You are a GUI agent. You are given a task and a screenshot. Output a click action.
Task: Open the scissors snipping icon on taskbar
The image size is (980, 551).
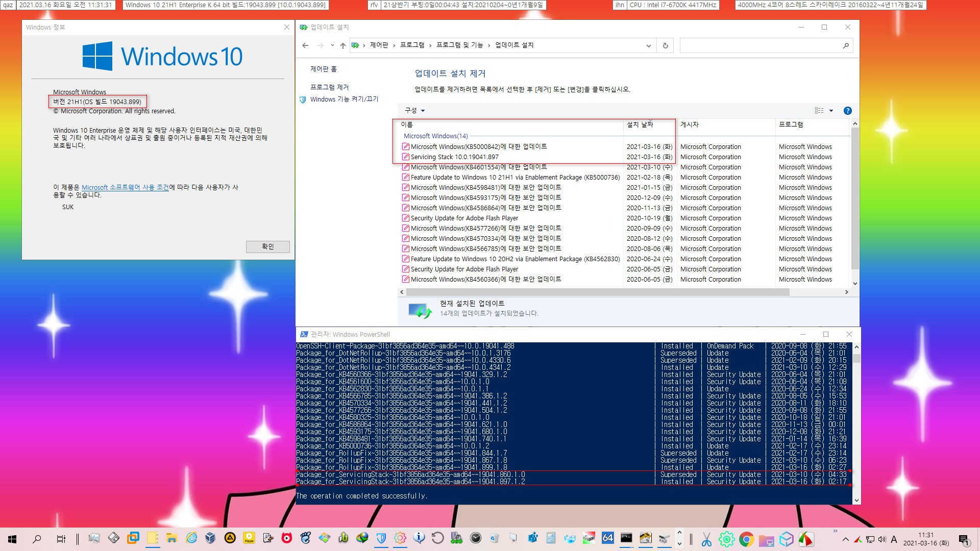706,539
